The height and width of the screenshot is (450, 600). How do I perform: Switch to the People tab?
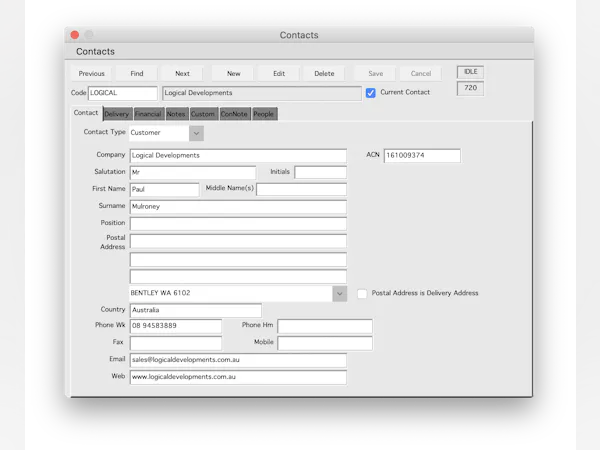click(264, 114)
